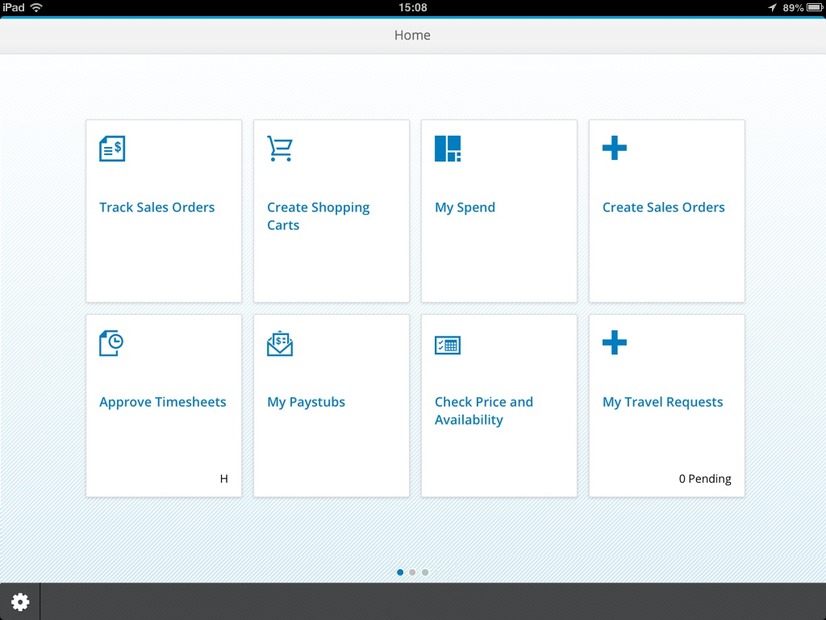The height and width of the screenshot is (620, 826).
Task: Open the Approve Timesheets label
Action: pos(162,403)
